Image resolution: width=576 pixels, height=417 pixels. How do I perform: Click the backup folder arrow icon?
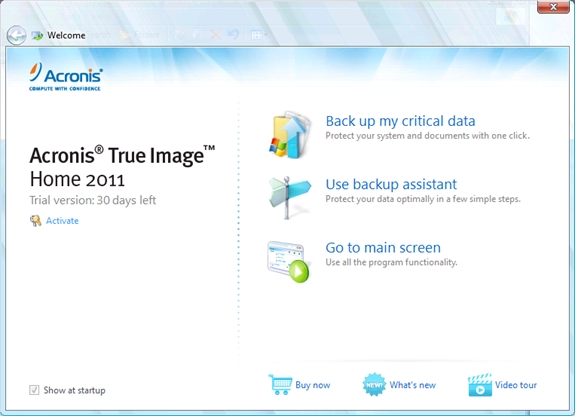(x=290, y=135)
